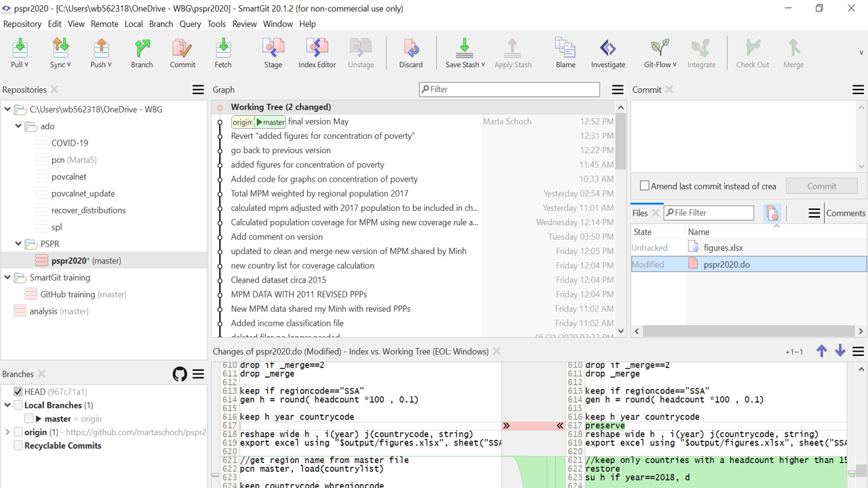Viewport: 868px width, 488px height.
Task: Toggle the master branch checkbox
Action: click(28, 419)
